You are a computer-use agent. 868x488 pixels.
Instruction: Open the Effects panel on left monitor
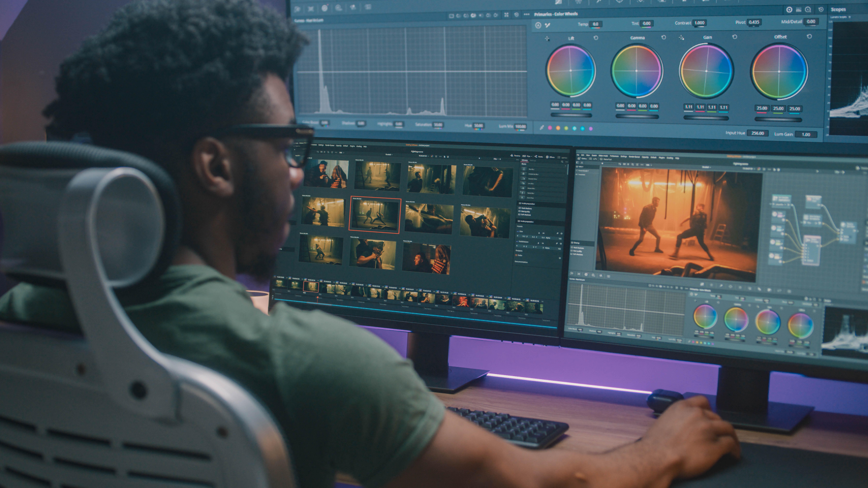[x=550, y=157]
